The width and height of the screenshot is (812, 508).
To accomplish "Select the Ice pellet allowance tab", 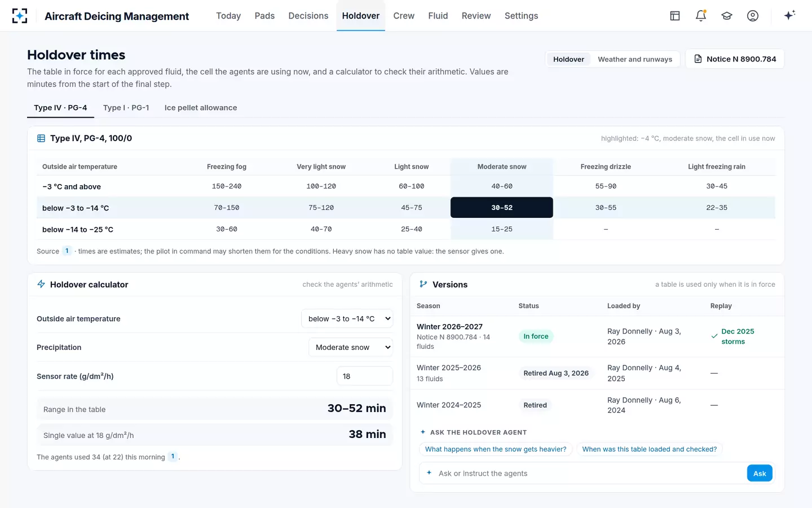I will point(201,108).
